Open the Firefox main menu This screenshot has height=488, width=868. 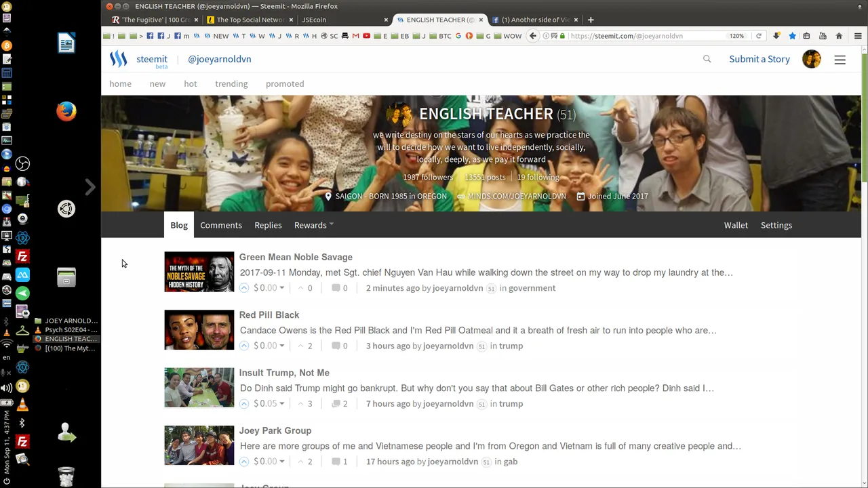tap(858, 36)
